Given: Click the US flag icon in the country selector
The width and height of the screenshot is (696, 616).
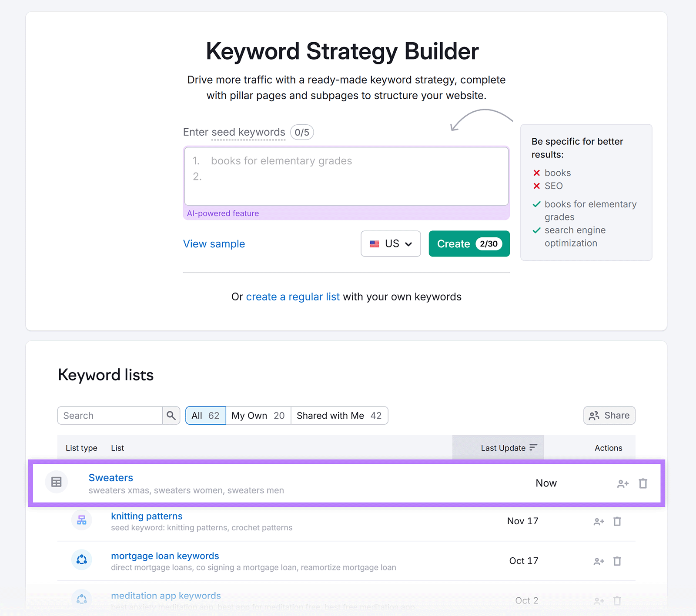Looking at the screenshot, I should (375, 244).
